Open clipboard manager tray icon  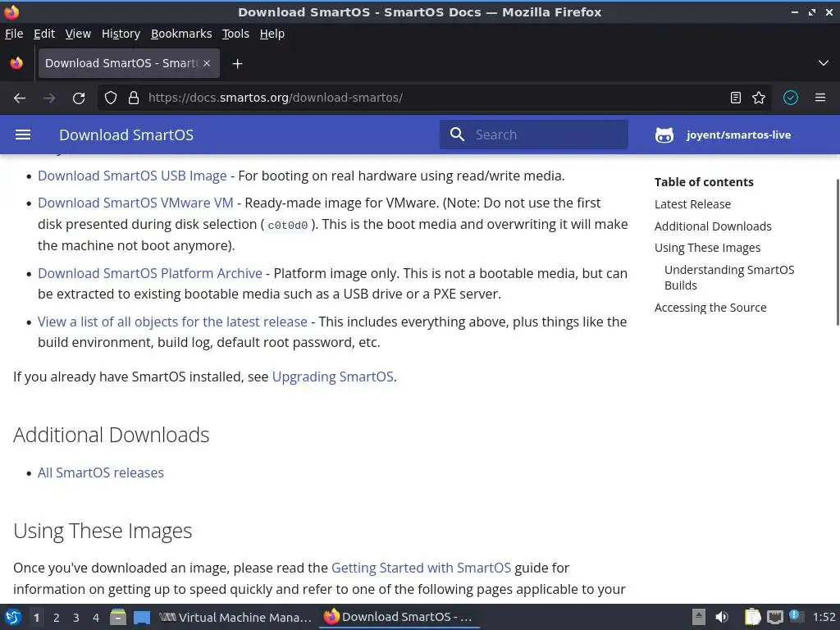coord(753,617)
